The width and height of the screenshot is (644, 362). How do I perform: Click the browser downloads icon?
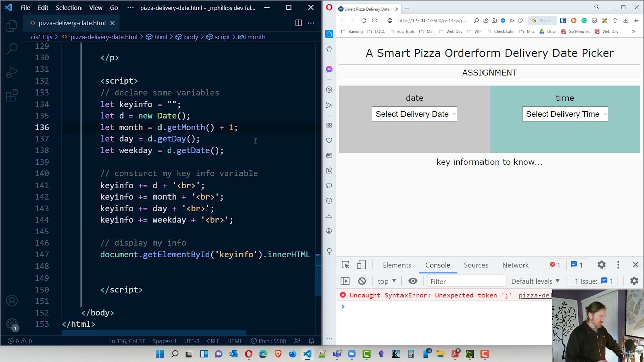pyautogui.click(x=625, y=21)
